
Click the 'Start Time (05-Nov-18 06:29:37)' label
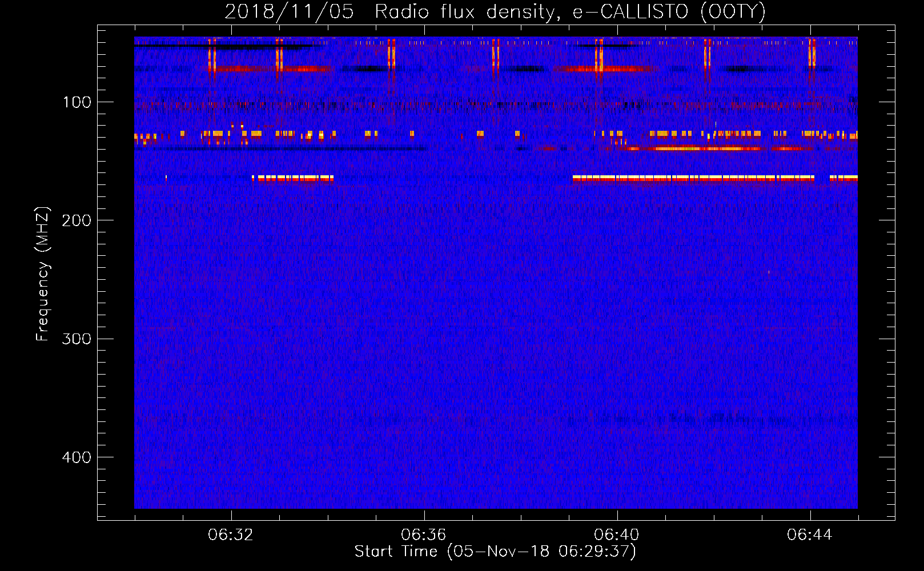(x=495, y=552)
